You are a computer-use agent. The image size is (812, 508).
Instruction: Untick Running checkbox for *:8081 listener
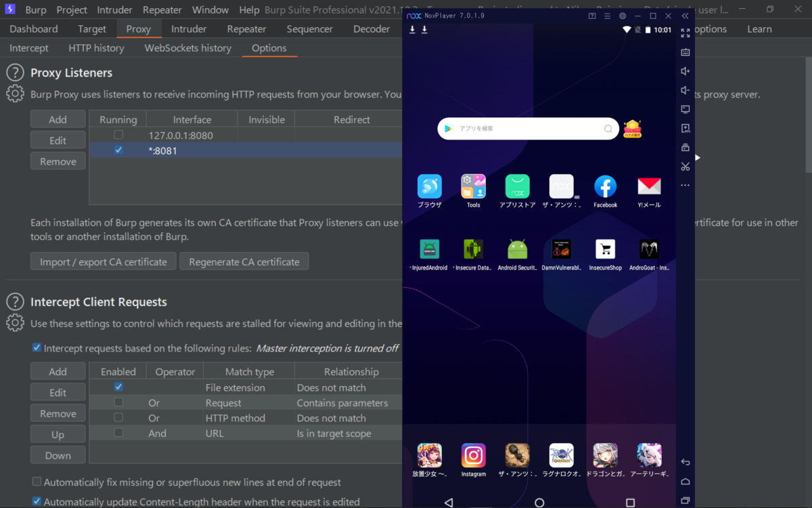click(118, 150)
